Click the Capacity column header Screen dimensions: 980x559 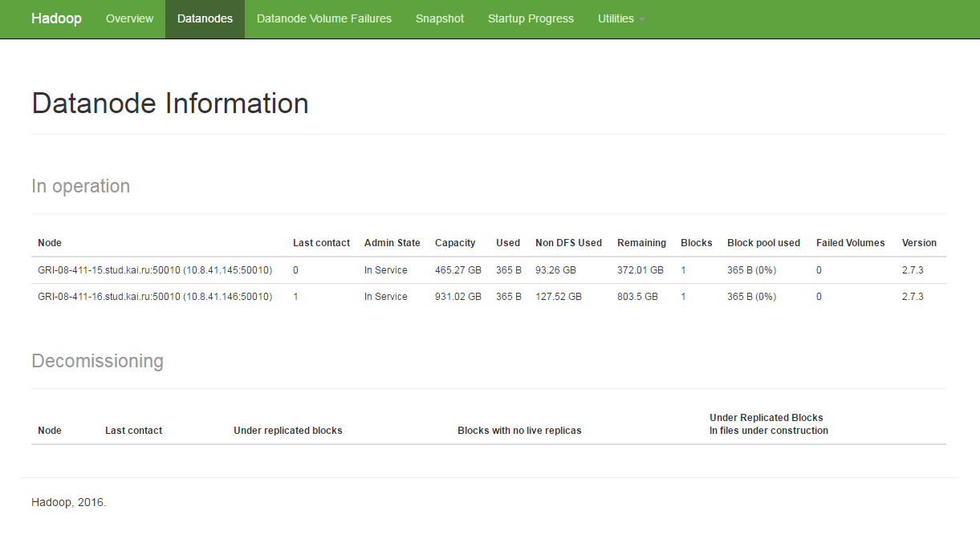455,243
